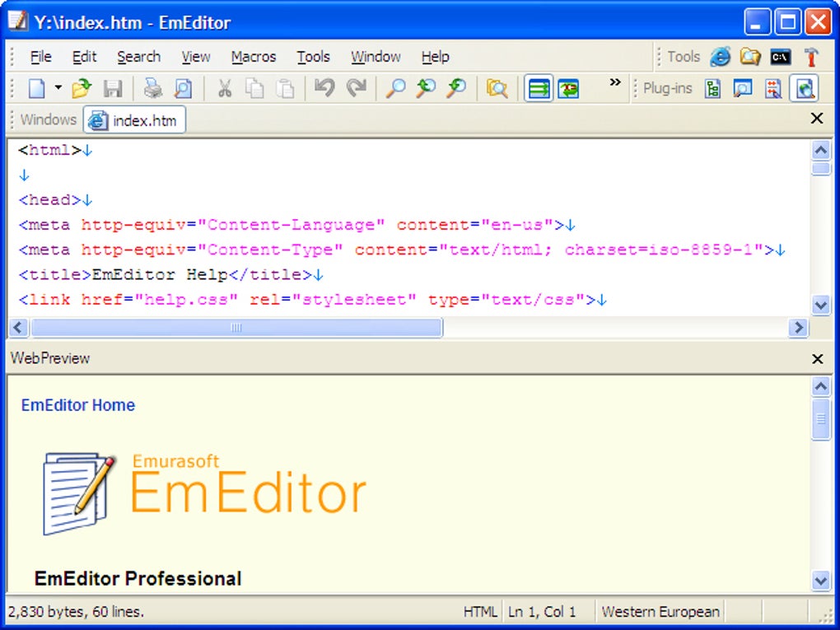Click the Content-Type meta tag line
Viewport: 840px width, 630px height.
[x=402, y=250]
